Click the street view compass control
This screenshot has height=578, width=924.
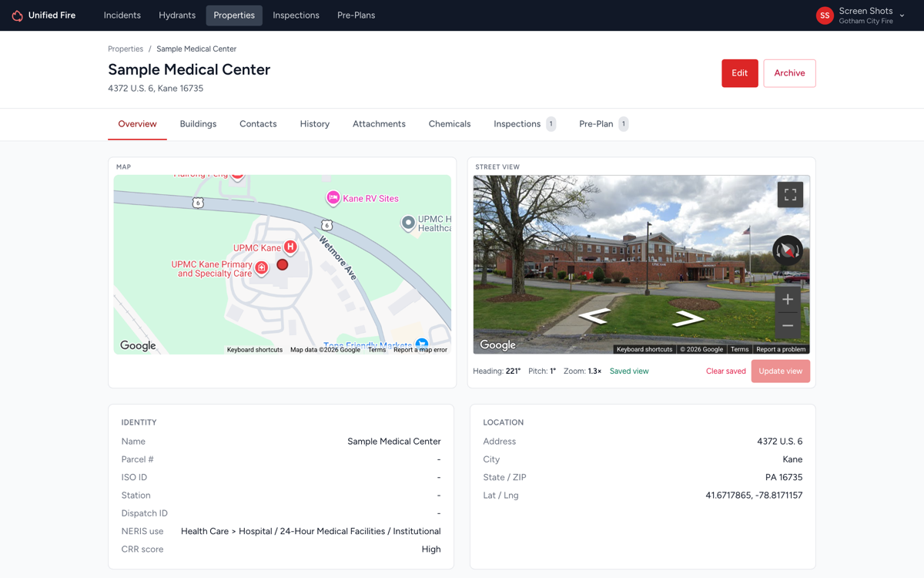click(x=787, y=250)
